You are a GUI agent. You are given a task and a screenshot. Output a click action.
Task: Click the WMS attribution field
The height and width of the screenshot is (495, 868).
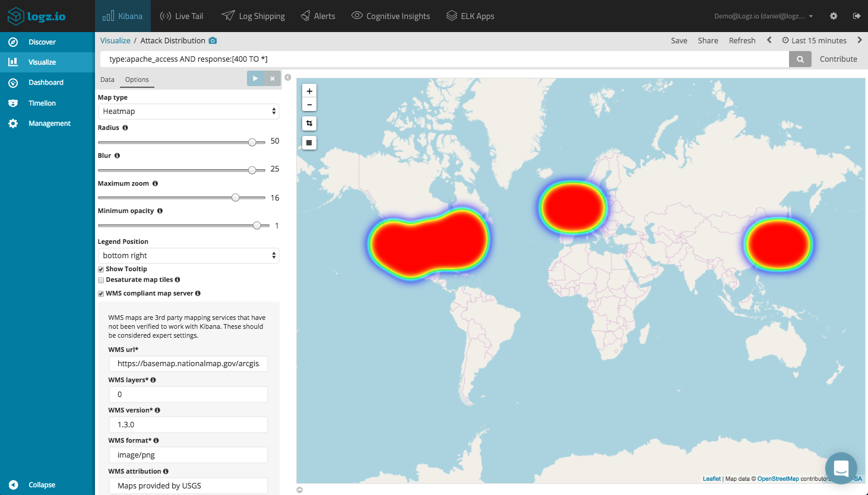pos(188,486)
